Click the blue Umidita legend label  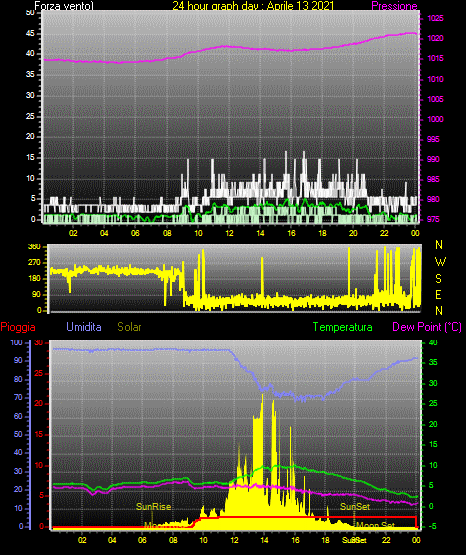[x=84, y=327]
